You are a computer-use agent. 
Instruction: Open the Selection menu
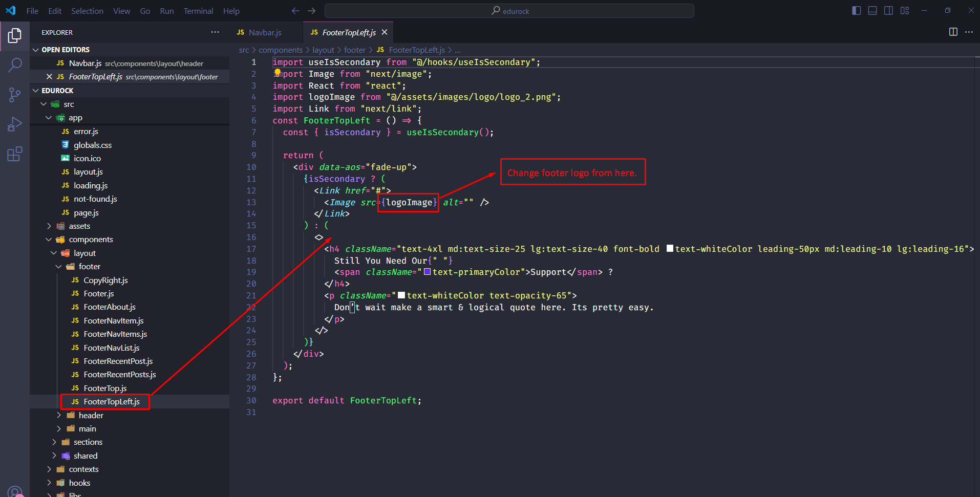87,11
